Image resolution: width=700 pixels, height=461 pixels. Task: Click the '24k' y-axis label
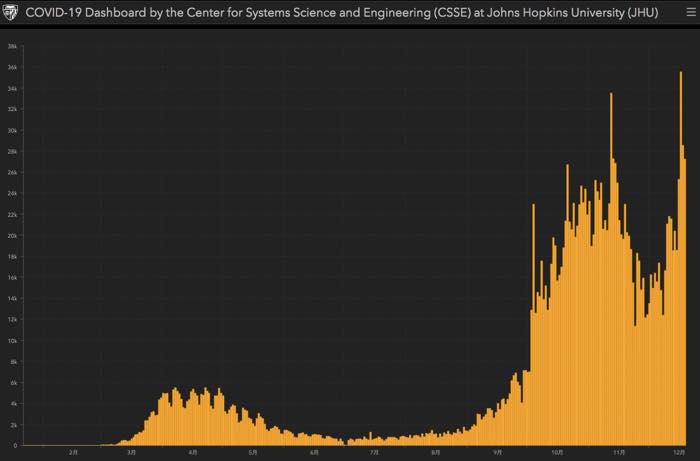click(12, 194)
